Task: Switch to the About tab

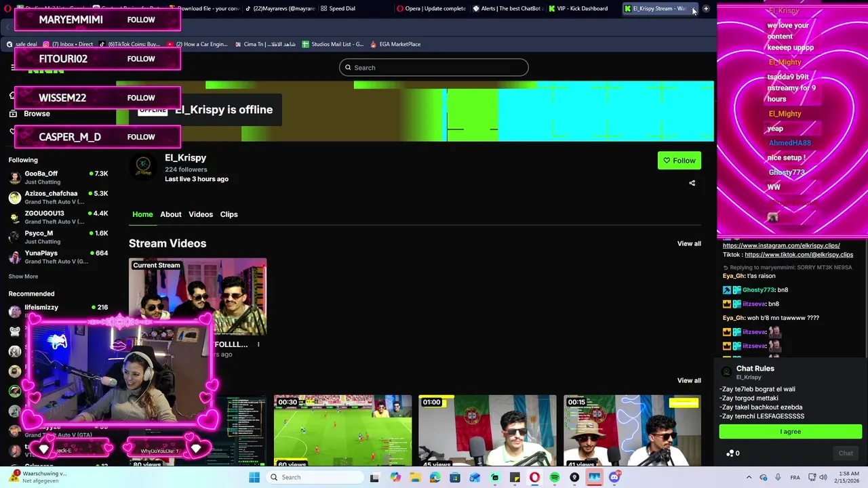Action: point(171,214)
